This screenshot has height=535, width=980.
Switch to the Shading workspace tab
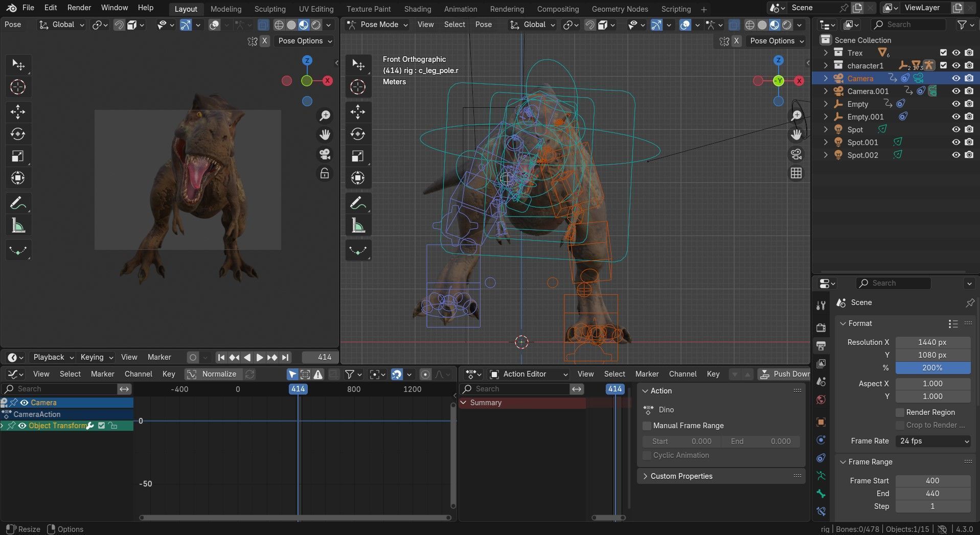[417, 9]
